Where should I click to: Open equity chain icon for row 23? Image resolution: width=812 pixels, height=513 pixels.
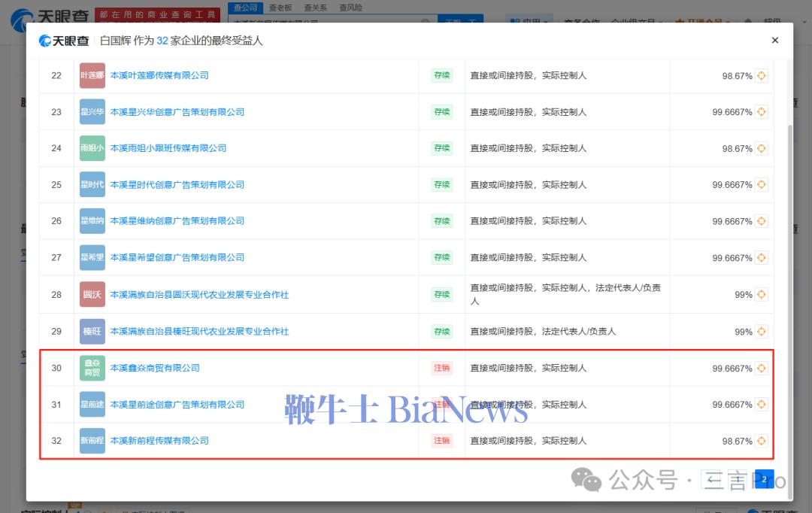(x=761, y=112)
